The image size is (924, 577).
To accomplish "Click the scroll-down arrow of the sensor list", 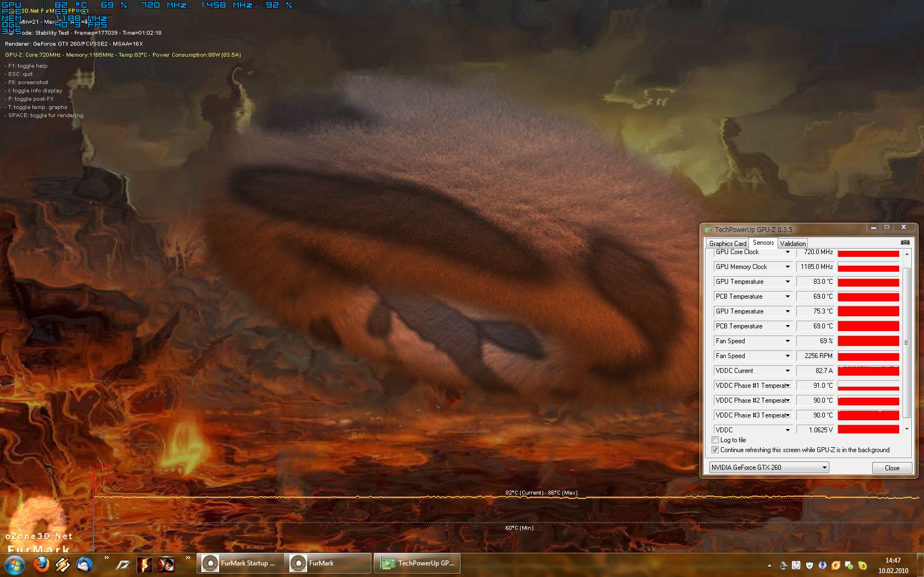I will [x=906, y=429].
